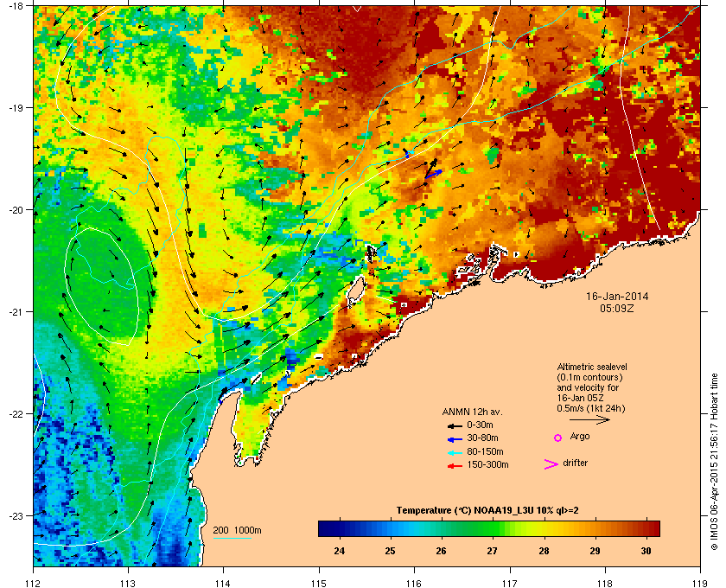Click the black 0-30m legend arrow
The width and height of the screenshot is (726, 588).
pos(455,425)
